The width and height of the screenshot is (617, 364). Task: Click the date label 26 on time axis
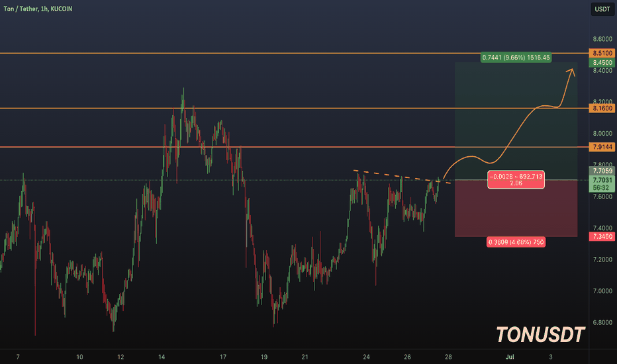coord(407,357)
